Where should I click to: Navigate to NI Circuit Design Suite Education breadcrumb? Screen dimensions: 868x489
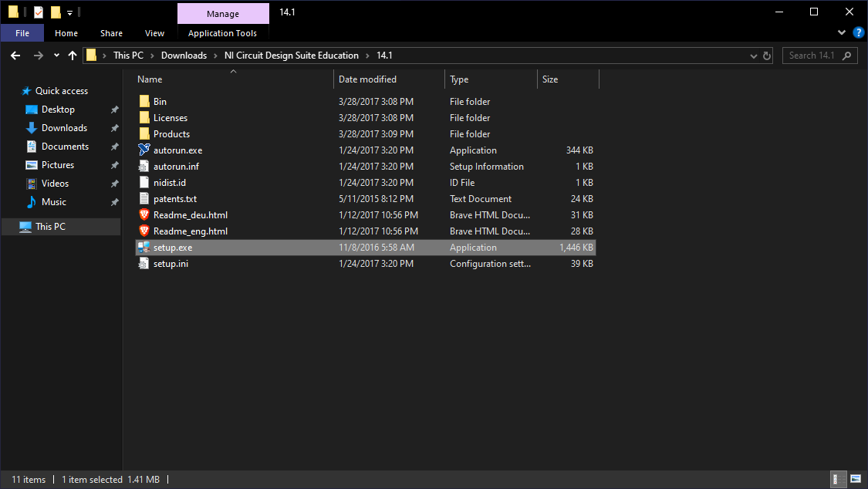291,56
